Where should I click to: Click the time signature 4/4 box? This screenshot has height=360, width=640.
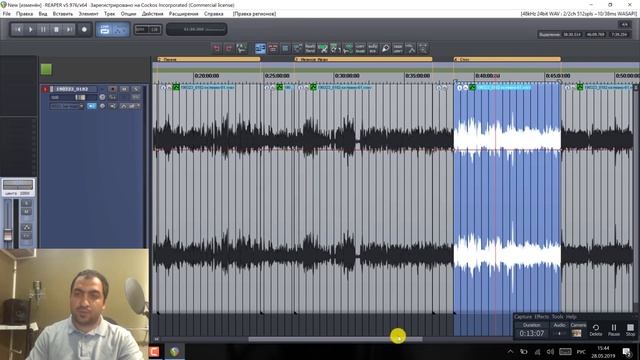624,24
